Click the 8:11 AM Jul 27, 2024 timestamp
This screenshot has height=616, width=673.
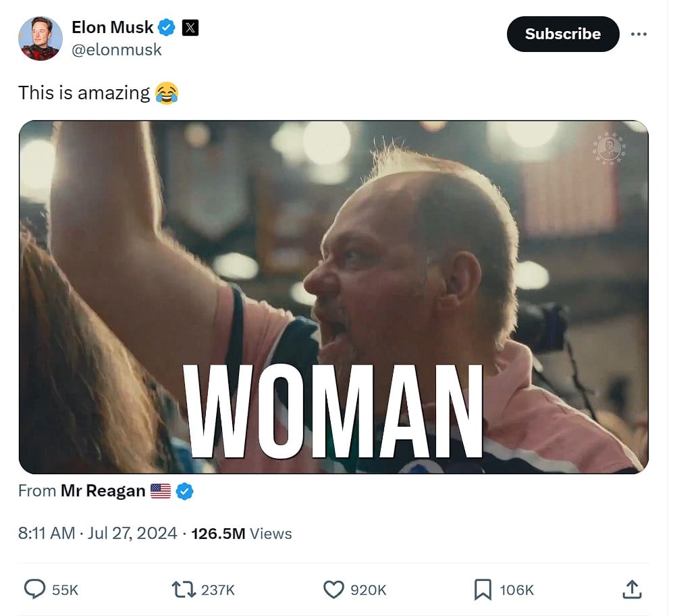coord(97,534)
